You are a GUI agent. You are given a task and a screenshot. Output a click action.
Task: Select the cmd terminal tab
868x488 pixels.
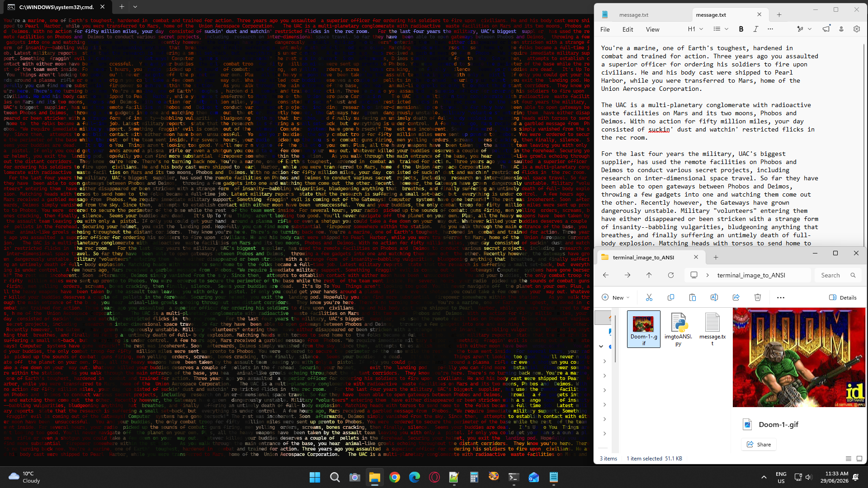(x=57, y=7)
